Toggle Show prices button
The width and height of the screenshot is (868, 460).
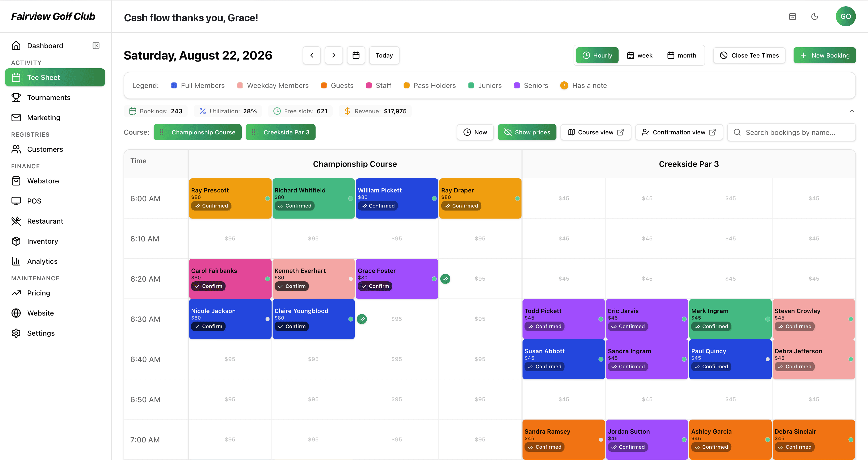click(527, 132)
